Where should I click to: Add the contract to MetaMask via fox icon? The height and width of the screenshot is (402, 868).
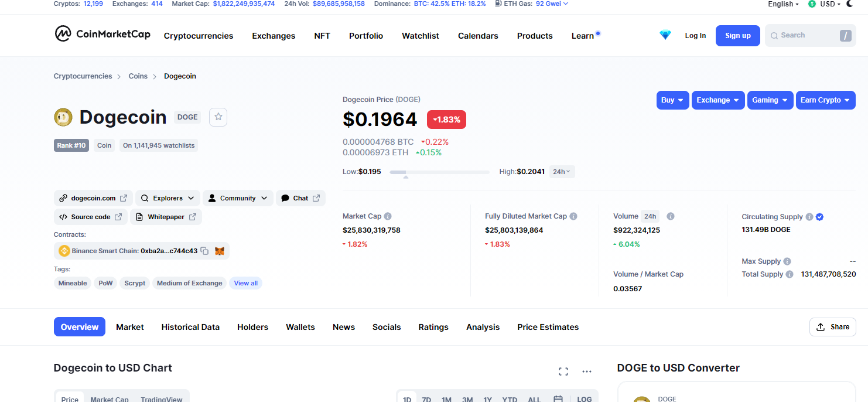click(x=220, y=251)
